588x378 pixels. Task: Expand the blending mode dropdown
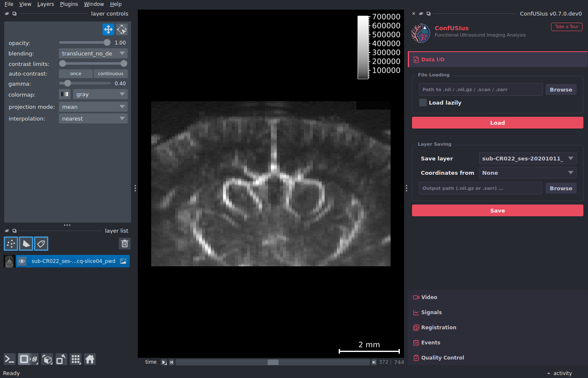(93, 53)
